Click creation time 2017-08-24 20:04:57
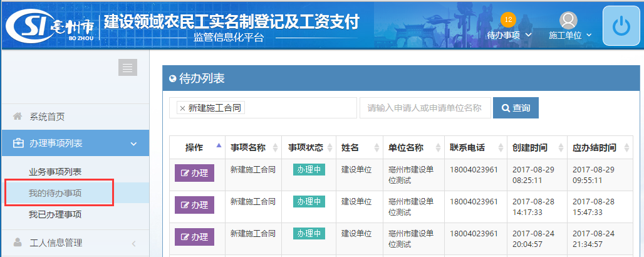The height and width of the screenshot is (257, 644). [534, 239]
